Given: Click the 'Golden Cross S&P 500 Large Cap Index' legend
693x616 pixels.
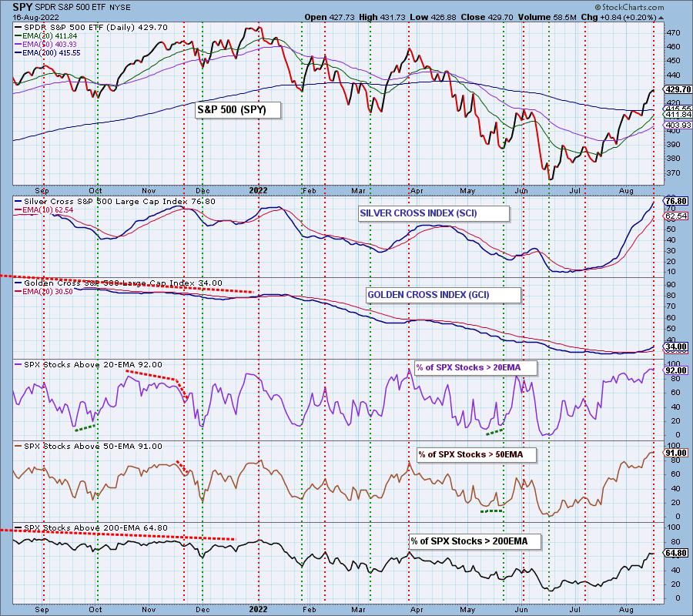Looking at the screenshot, I should pos(119,283).
